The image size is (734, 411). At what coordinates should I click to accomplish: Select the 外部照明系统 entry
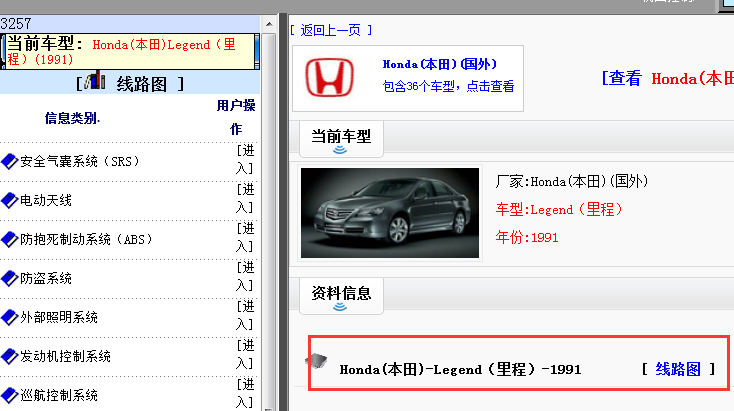pyautogui.click(x=59, y=317)
